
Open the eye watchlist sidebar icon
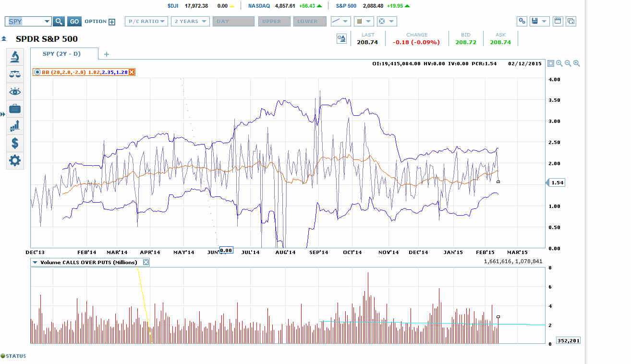(15, 92)
